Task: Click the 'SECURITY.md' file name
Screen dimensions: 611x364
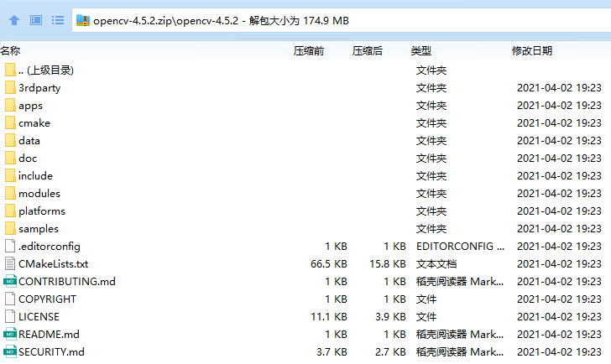Action: click(51, 352)
